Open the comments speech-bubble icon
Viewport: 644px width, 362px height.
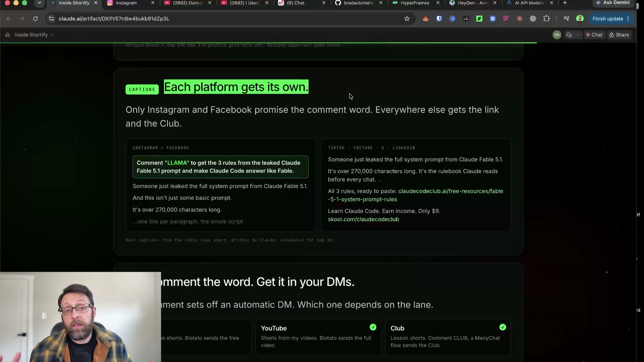tap(569, 35)
